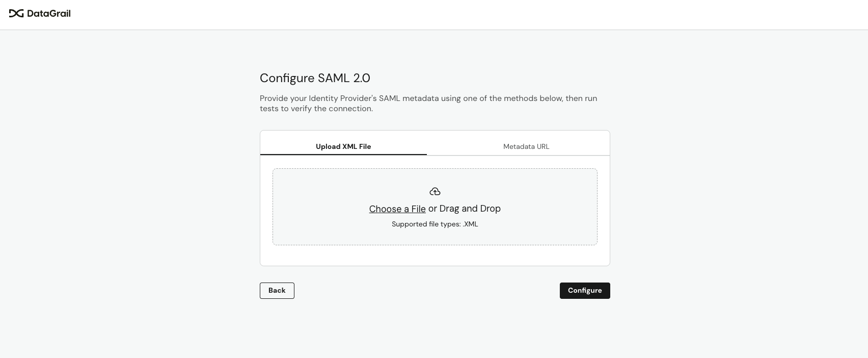Select the DataGrail "DG" mark in header
The width and height of the screenshot is (868, 358).
(x=17, y=14)
